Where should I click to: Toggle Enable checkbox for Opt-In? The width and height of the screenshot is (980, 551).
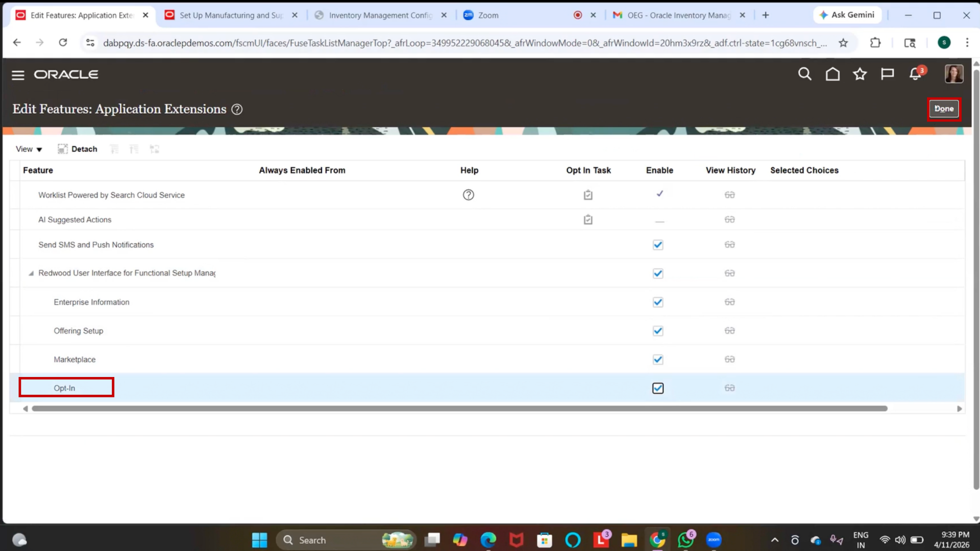click(658, 388)
